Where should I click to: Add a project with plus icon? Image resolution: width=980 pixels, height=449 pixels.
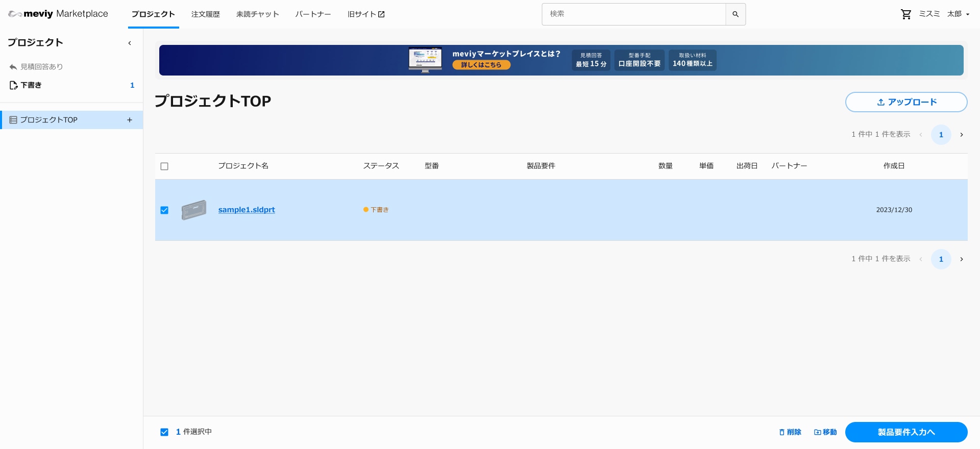pos(130,120)
